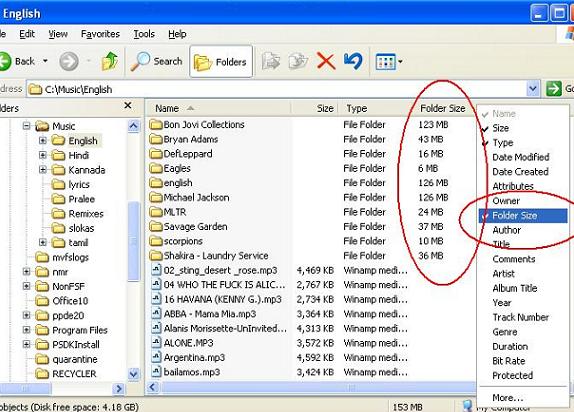Toggle the Folders pane button
574x412 pixels.
pos(221,62)
